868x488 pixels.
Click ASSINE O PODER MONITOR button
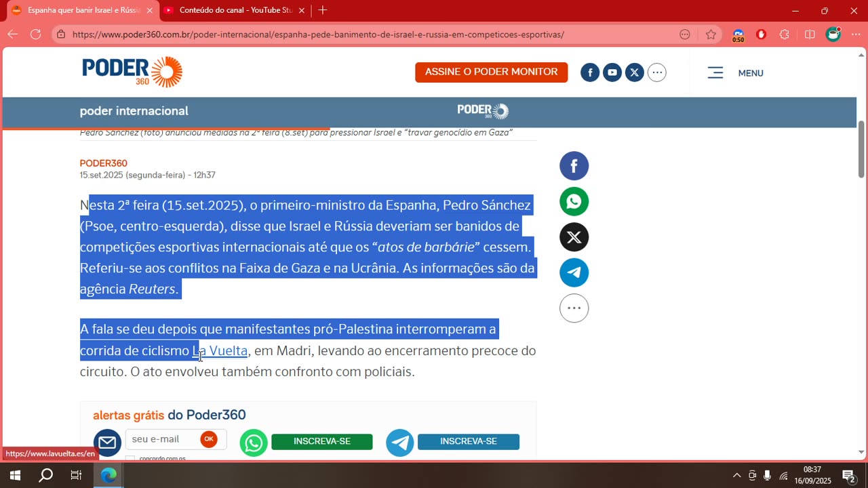(492, 72)
